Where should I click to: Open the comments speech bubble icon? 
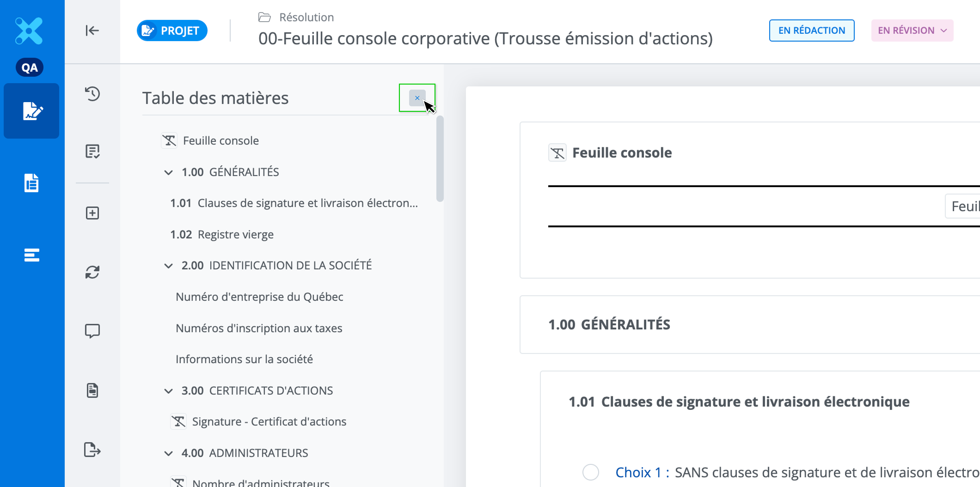(x=92, y=331)
